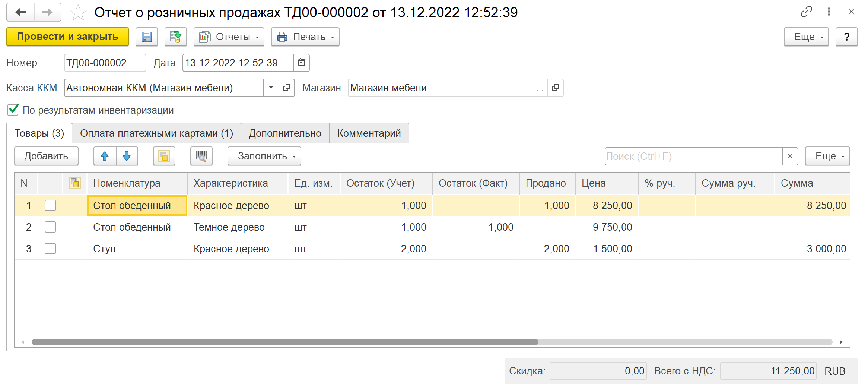
Task: Tick the checkbox for row 3 Стул
Action: (x=50, y=249)
